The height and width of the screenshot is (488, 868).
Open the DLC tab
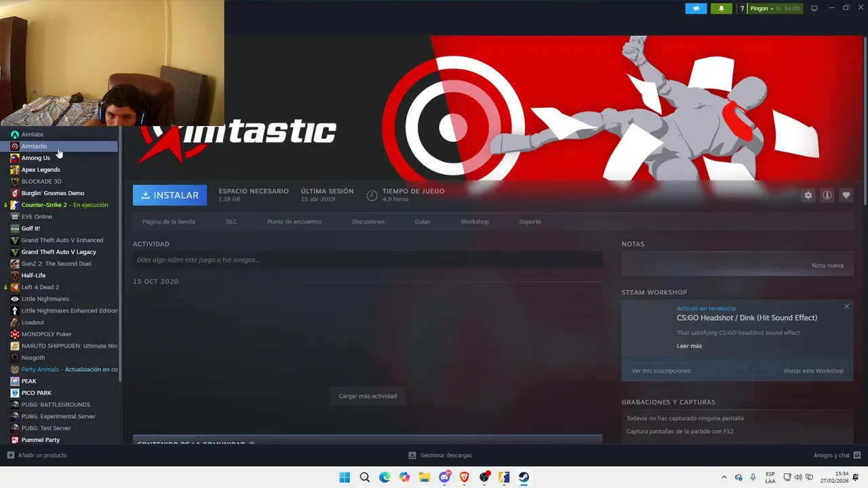click(x=231, y=222)
